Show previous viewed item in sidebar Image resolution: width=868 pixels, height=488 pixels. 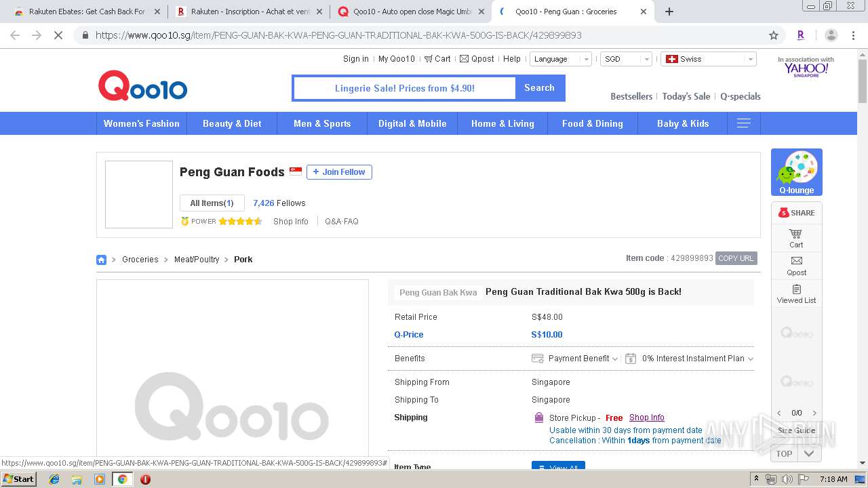click(778, 413)
